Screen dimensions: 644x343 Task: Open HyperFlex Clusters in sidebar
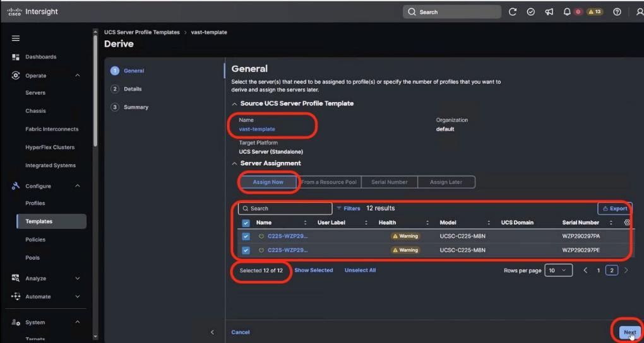(x=50, y=147)
